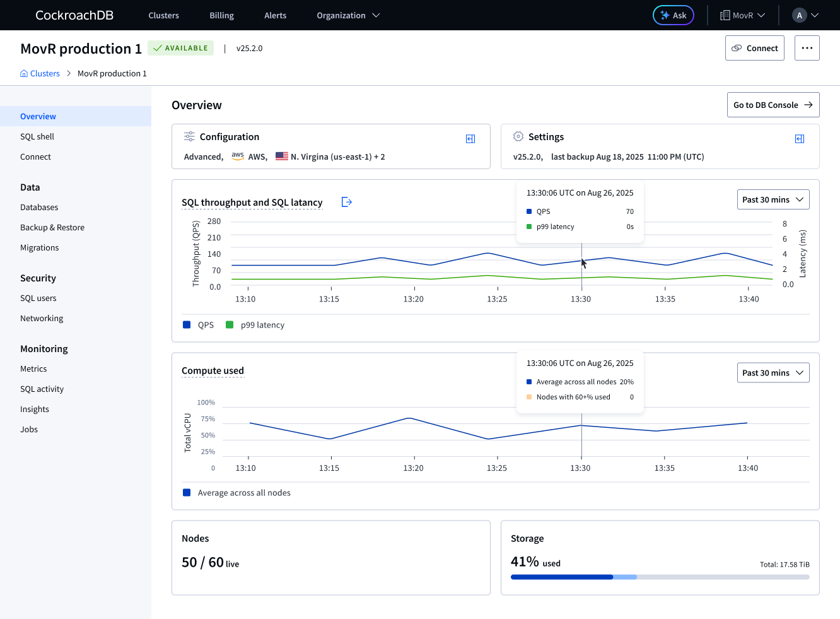Open Clusters in the top navigation
This screenshot has height=619, width=840.
[x=164, y=15]
